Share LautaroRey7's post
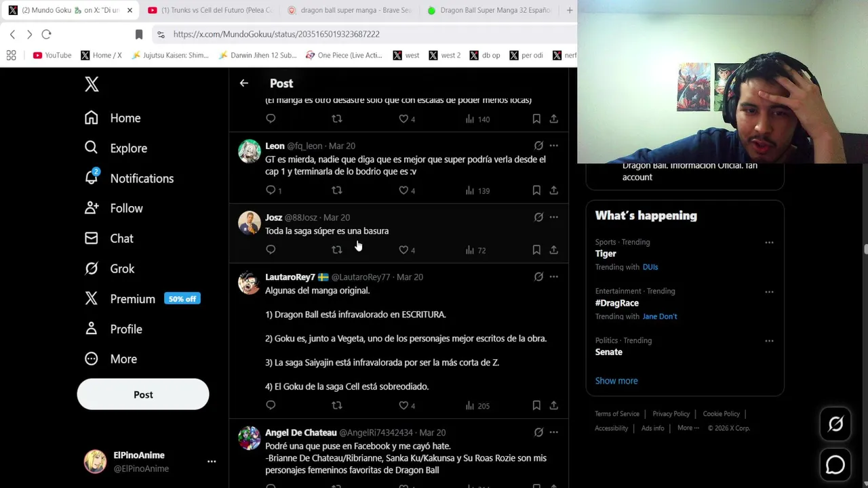The image size is (868, 488). point(554,405)
